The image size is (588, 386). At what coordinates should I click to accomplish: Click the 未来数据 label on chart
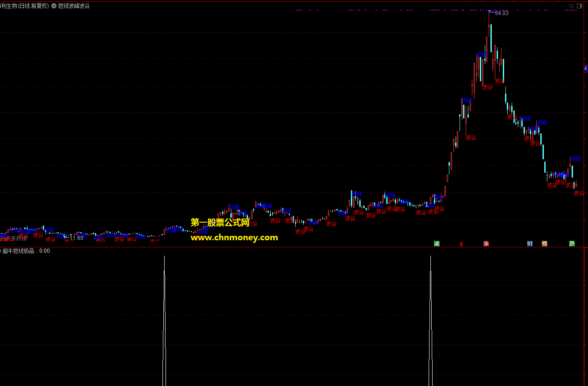[x=16, y=238]
